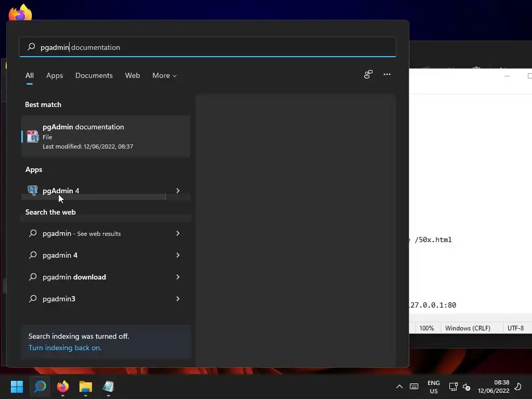Open the Notepad app on the taskbar

[x=108, y=386]
